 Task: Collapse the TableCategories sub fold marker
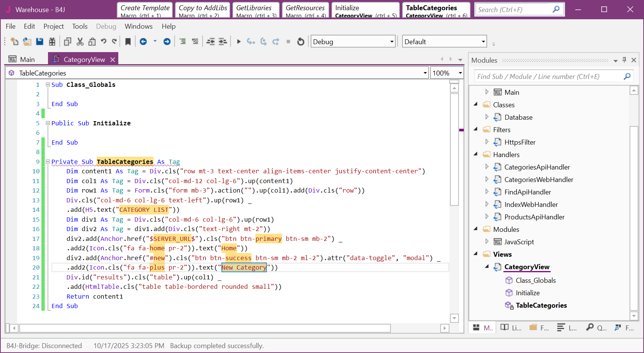pyautogui.click(x=48, y=162)
